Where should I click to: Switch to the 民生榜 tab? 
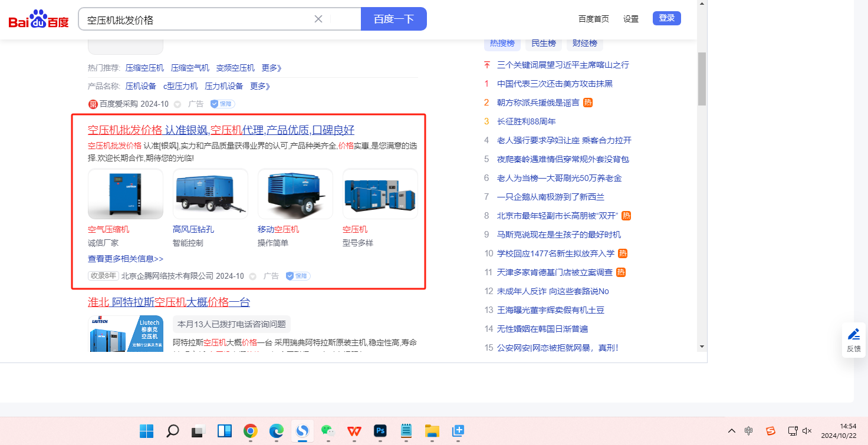[x=544, y=43]
